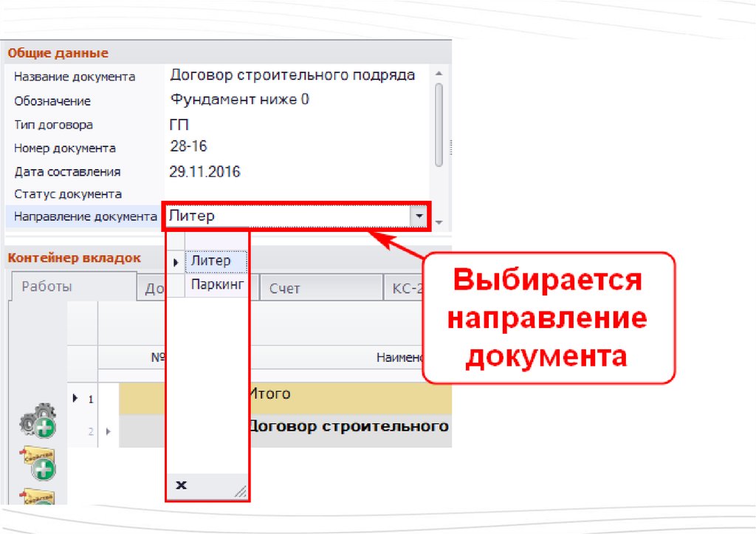Click the date 29.11.2016
The width and height of the screenshot is (756, 534).
205,172
